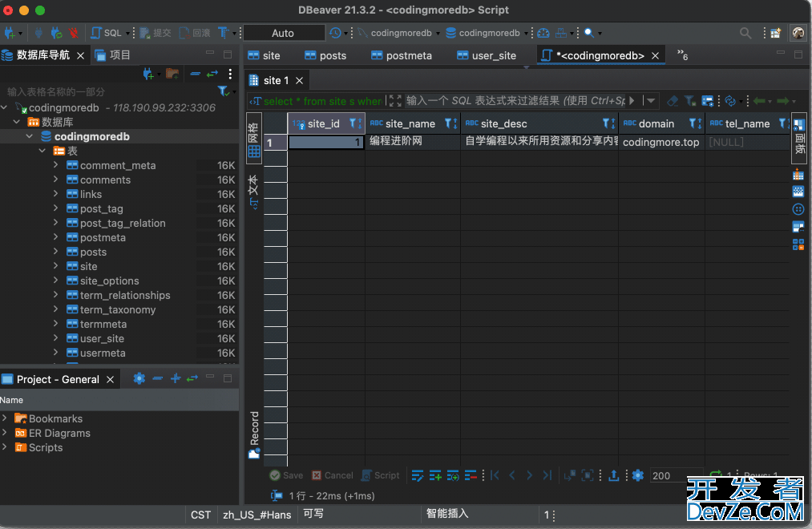The image size is (812, 529).
Task: Click the filter funnel icon in navigator
Action: click(x=223, y=91)
